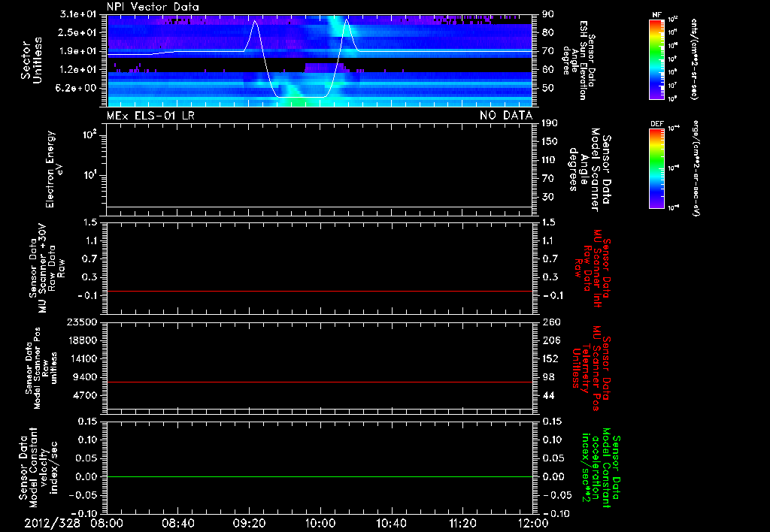
Task: Click the 1.2e+01 sector tick value
Action: pos(78,70)
